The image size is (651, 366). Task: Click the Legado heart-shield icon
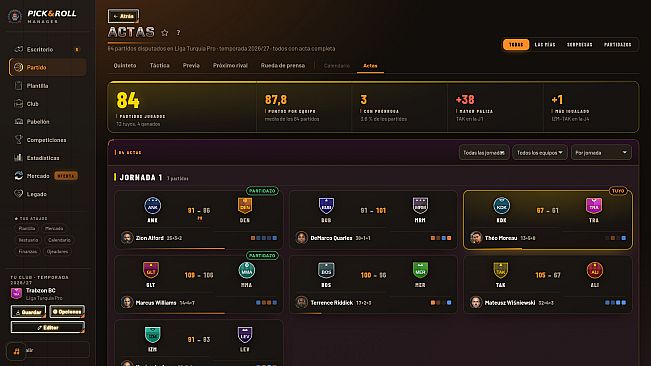[x=19, y=194]
